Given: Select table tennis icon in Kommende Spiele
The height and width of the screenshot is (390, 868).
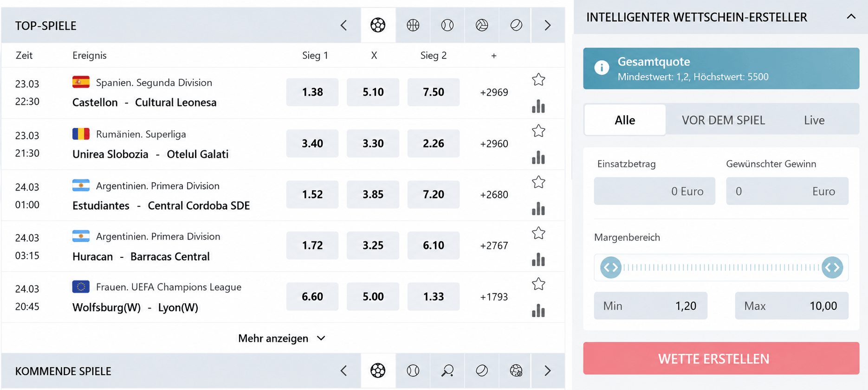Looking at the screenshot, I should [x=447, y=371].
